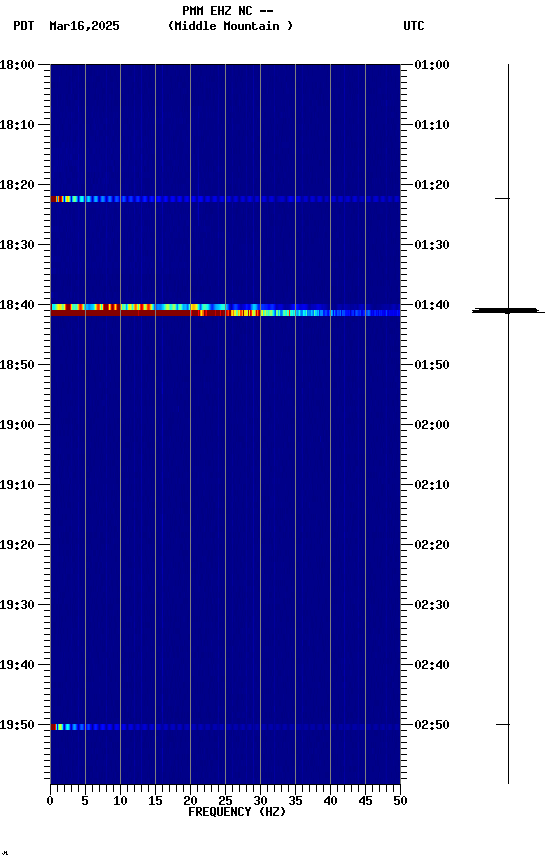The image size is (552, 864).
Task: Click the '5' frequency axis label
Action: 85,801
